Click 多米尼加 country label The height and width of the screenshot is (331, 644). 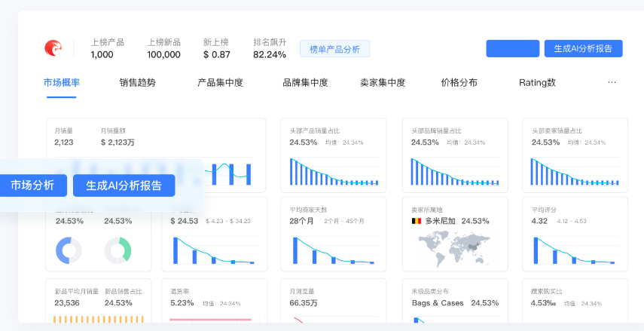pyautogui.click(x=441, y=221)
